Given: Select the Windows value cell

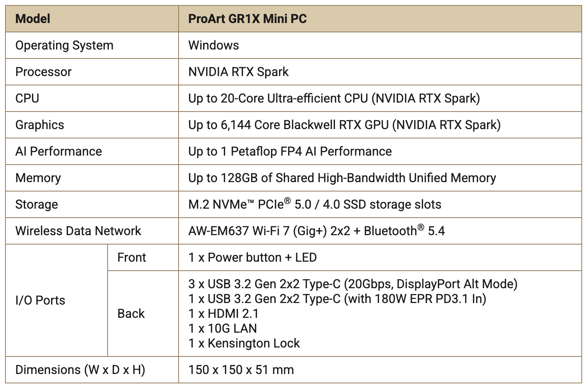Looking at the screenshot, I should pos(380,45).
